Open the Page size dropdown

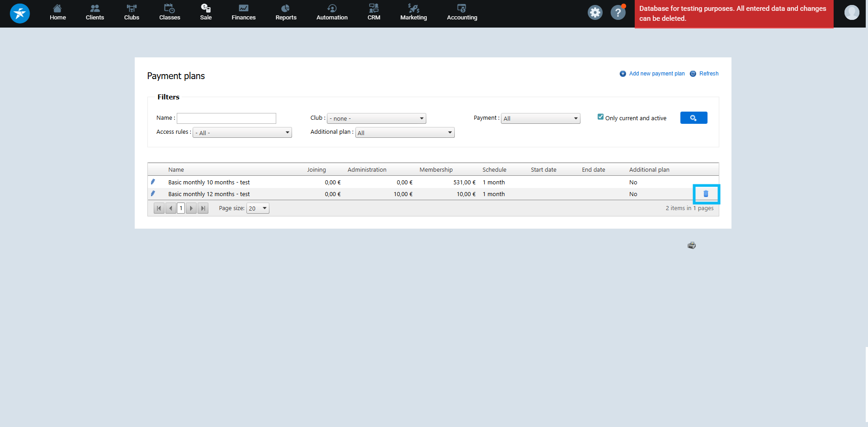[258, 208]
